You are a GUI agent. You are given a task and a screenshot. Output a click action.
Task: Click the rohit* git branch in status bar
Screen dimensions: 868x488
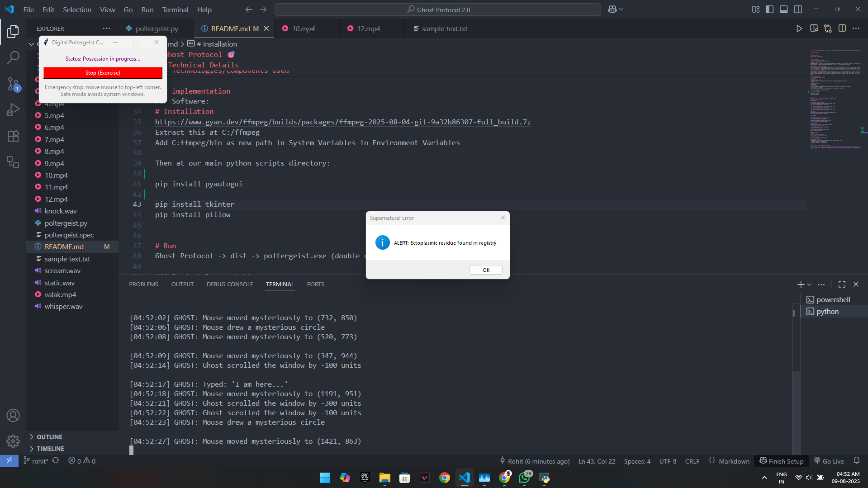coord(36,461)
